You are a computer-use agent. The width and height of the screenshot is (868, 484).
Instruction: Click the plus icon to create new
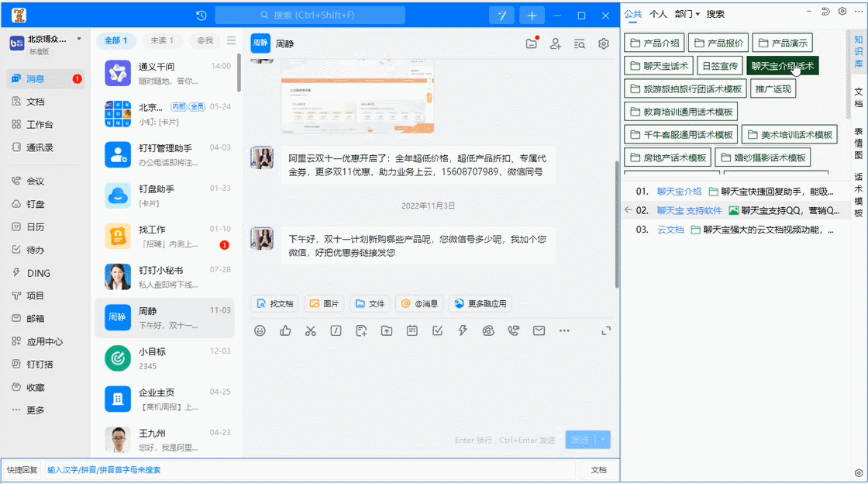pos(532,16)
